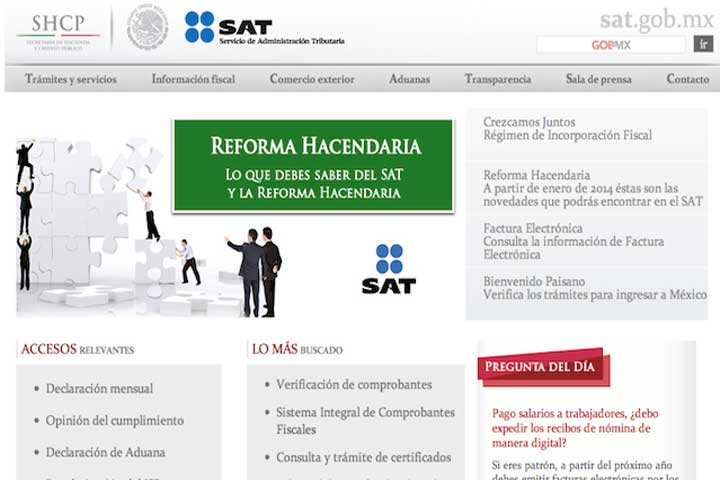Open Verificación de comprobantes link
This screenshot has width=720, height=480.
click(354, 384)
